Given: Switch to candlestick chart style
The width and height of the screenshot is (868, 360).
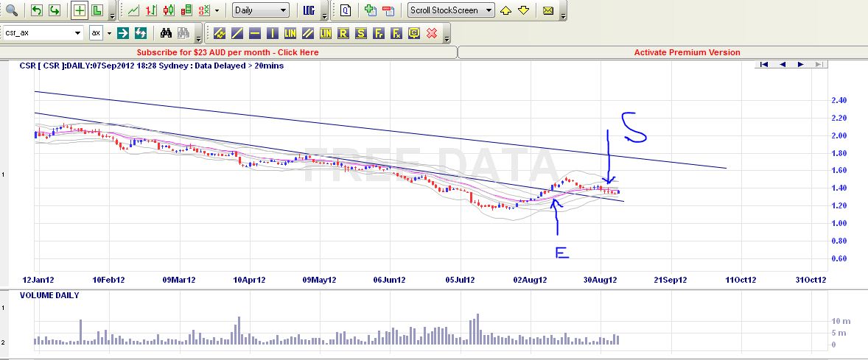Looking at the screenshot, I should pyautogui.click(x=168, y=10).
